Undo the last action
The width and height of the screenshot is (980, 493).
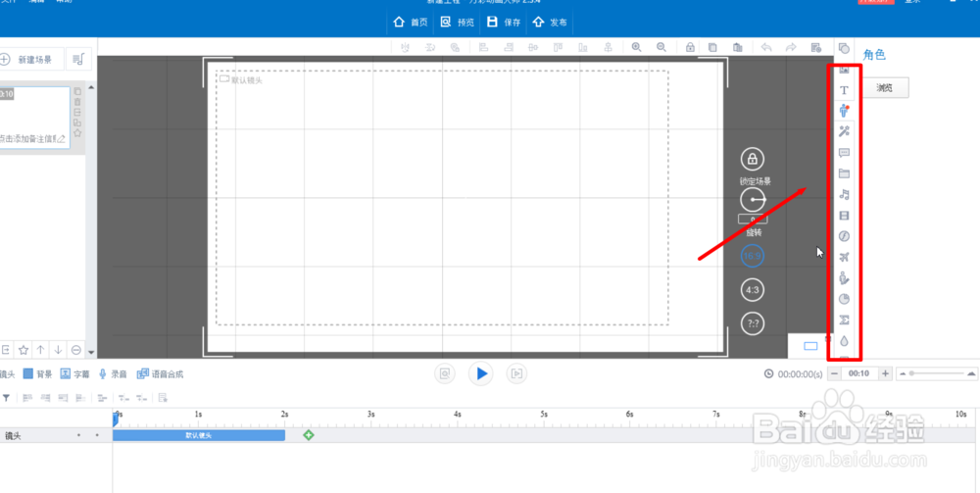click(x=766, y=47)
